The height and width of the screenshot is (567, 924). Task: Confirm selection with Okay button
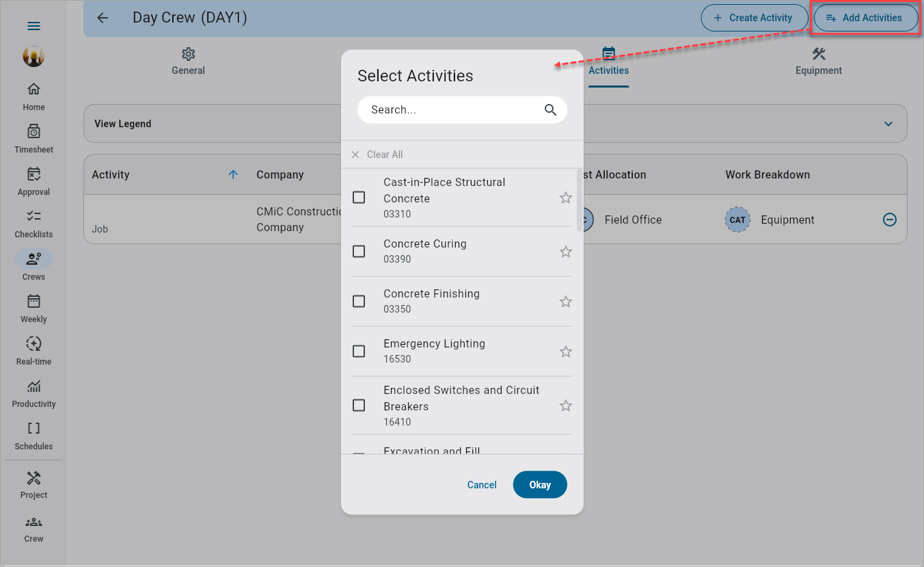point(540,484)
